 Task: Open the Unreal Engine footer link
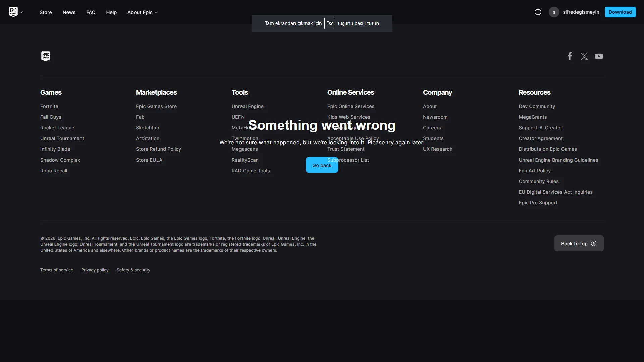tap(247, 106)
